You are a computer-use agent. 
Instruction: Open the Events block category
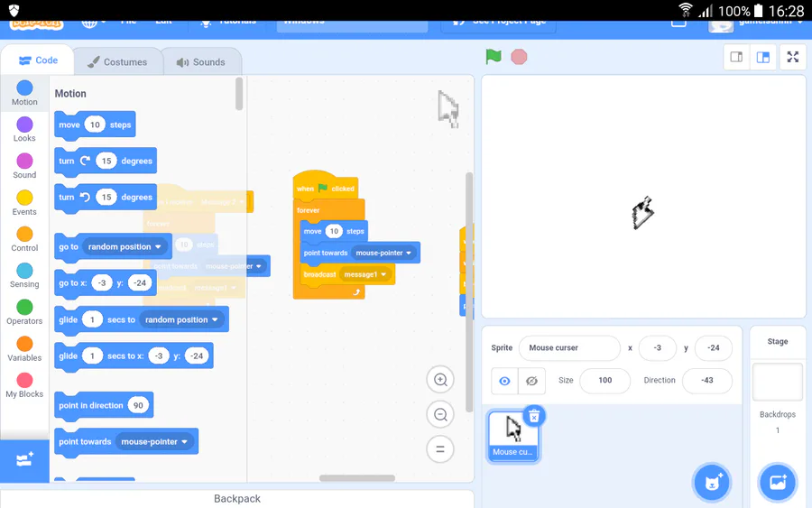click(x=24, y=203)
